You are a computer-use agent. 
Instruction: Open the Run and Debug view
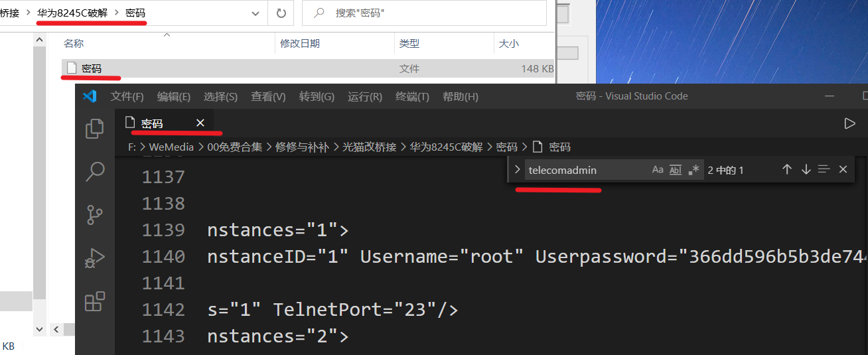coord(95,258)
